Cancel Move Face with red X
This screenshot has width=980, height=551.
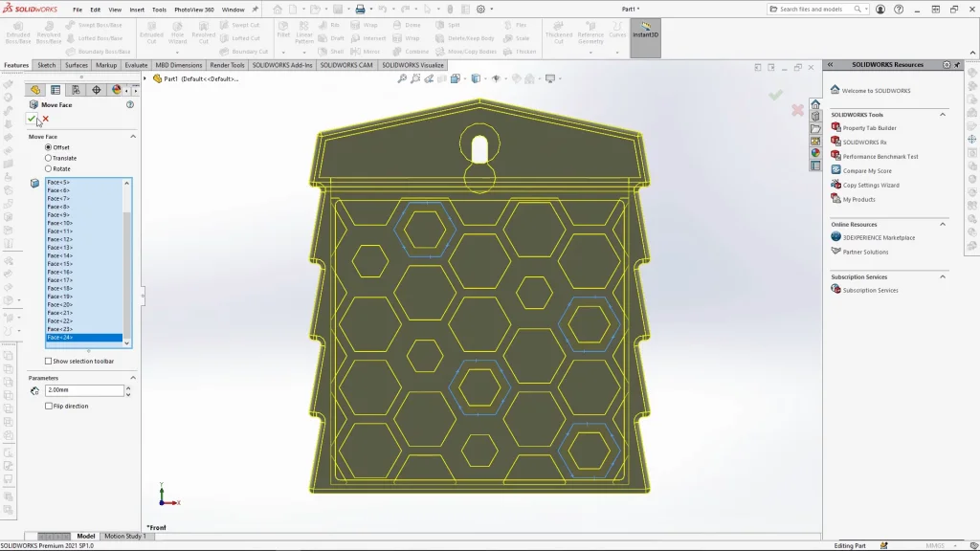pos(45,119)
